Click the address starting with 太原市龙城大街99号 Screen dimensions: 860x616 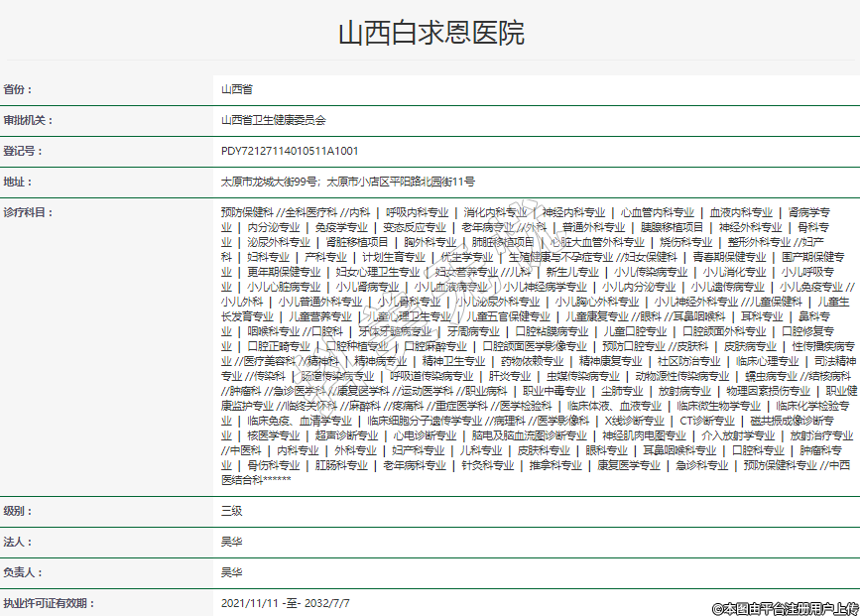[347, 182]
